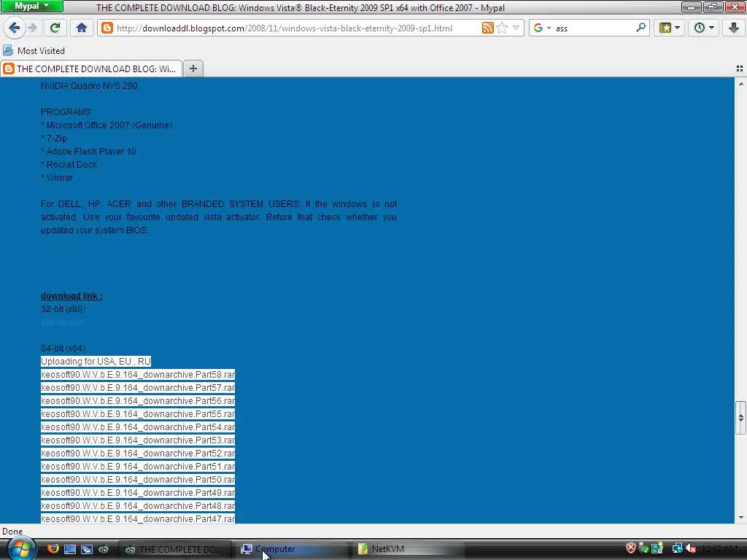Open the Part49.rar download link
The width and height of the screenshot is (747, 560).
click(138, 492)
